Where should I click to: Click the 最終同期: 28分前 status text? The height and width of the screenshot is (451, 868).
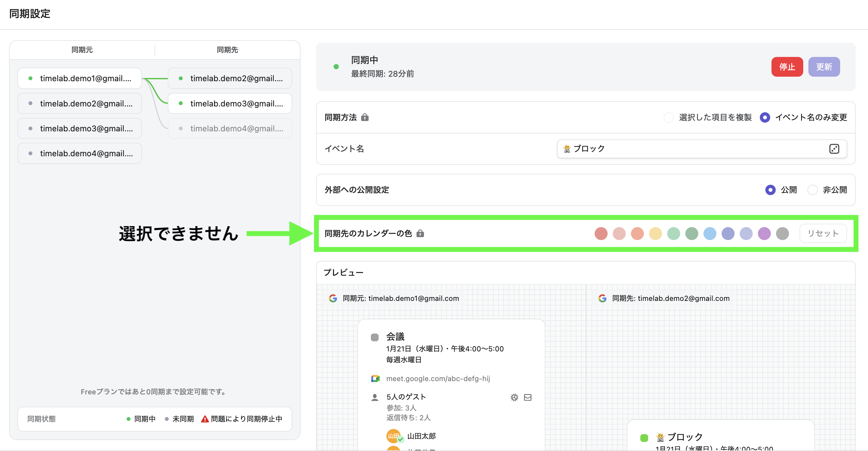coord(383,74)
